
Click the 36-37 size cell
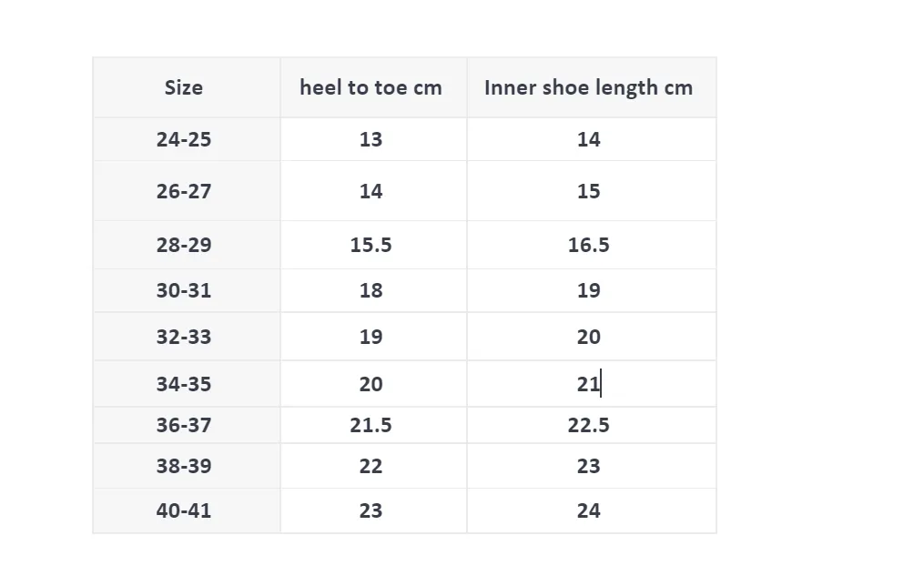pos(187,425)
